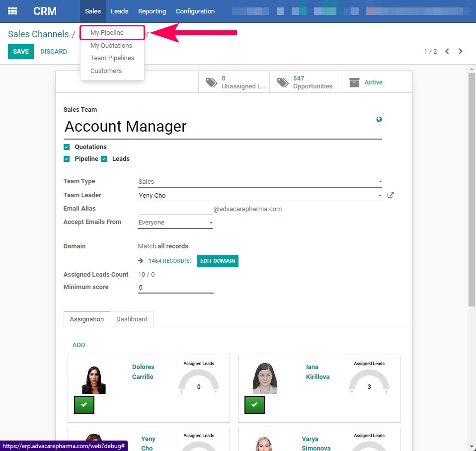This screenshot has width=476, height=451.
Task: Toggle the Leads checkbox
Action: (104, 159)
